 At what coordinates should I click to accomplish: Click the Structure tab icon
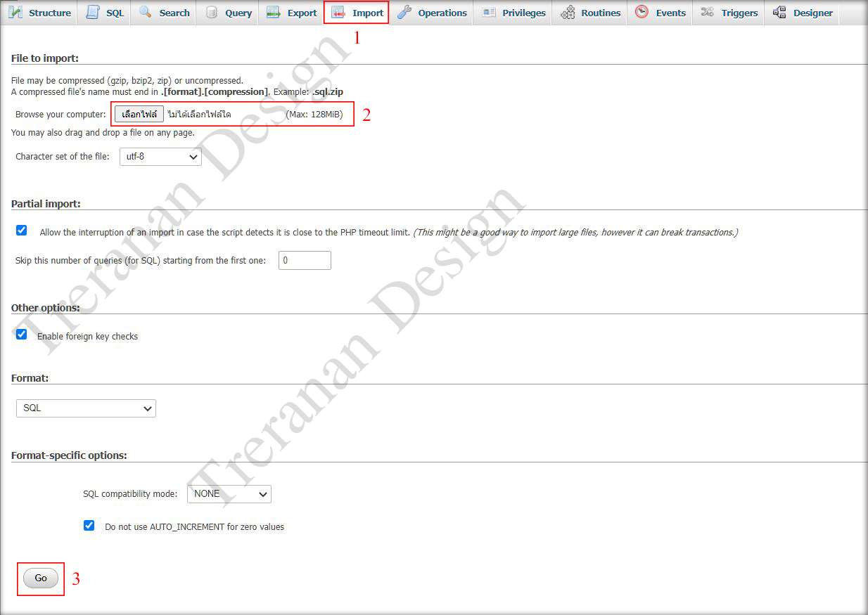[17, 12]
